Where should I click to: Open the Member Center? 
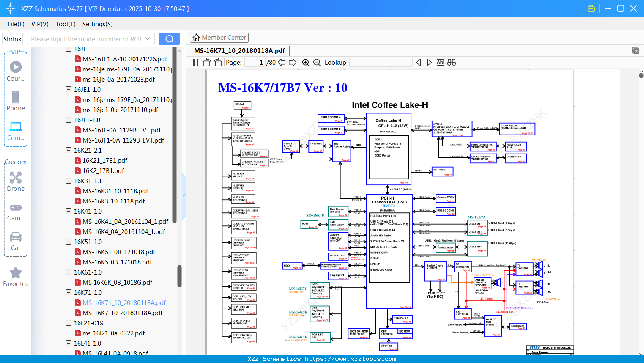pyautogui.click(x=219, y=38)
